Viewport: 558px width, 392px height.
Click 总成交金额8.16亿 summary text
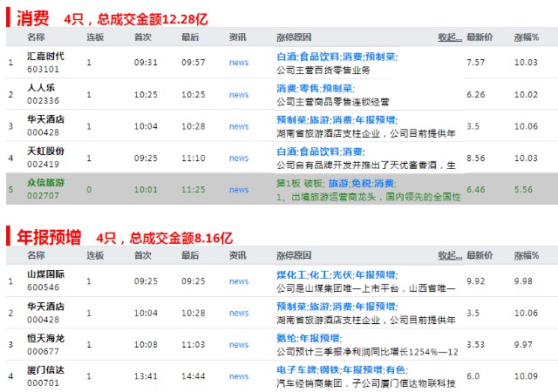pos(180,238)
